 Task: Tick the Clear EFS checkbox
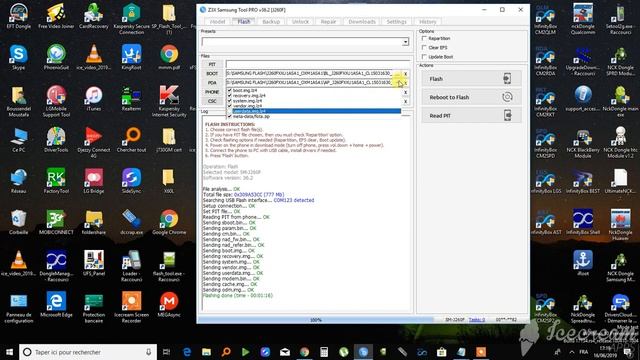(424, 48)
